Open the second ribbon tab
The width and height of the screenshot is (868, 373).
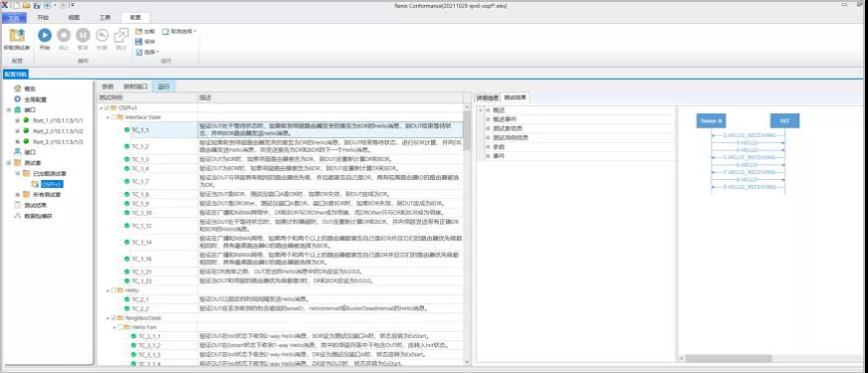(43, 17)
